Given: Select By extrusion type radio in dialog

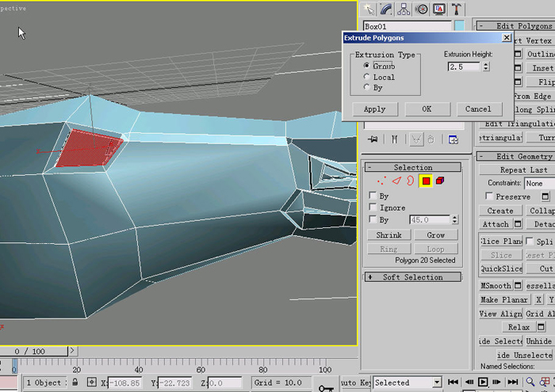Looking at the screenshot, I should (x=366, y=87).
